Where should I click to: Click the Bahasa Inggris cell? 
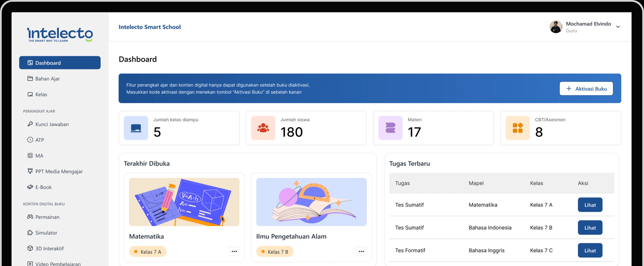tap(487, 251)
